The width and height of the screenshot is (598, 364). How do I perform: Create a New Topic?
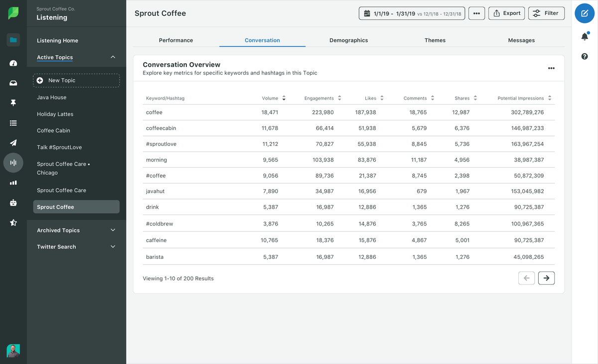point(76,80)
